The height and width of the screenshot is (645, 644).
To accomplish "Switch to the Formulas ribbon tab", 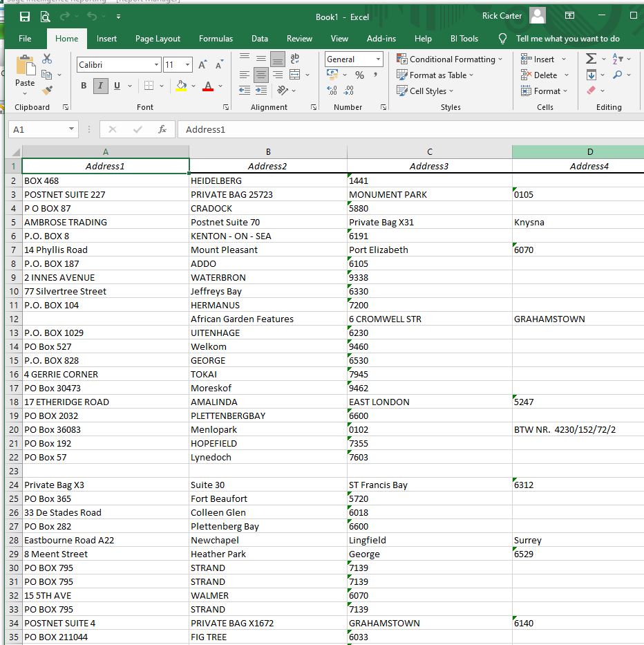I will pyautogui.click(x=216, y=39).
